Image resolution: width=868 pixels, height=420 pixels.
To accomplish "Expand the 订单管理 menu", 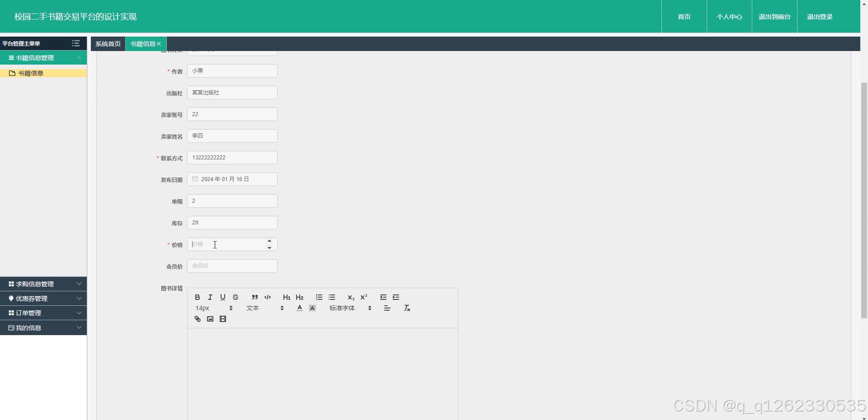I will click(43, 313).
